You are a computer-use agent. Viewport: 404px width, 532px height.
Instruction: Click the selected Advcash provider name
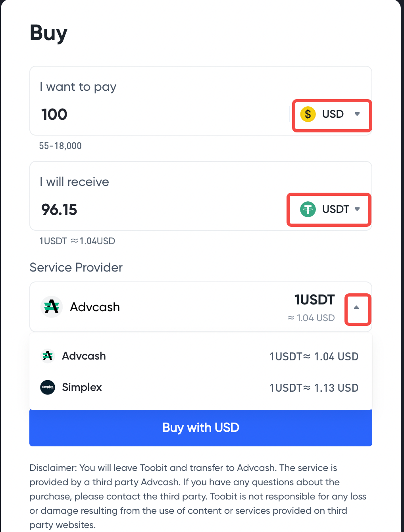[95, 307]
